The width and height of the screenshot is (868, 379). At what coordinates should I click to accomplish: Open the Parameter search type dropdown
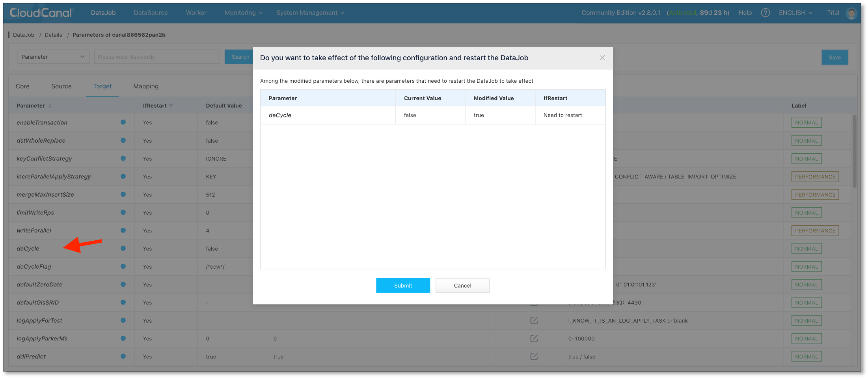pos(53,57)
